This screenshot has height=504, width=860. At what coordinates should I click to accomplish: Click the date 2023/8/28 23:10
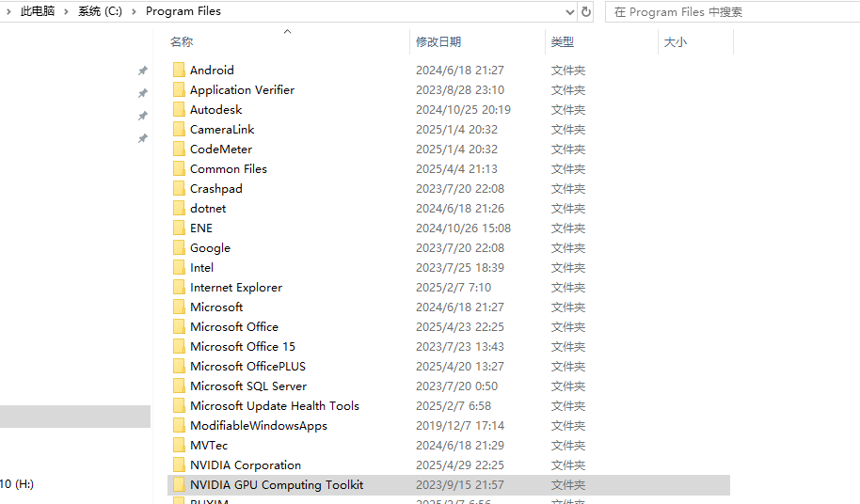point(459,90)
